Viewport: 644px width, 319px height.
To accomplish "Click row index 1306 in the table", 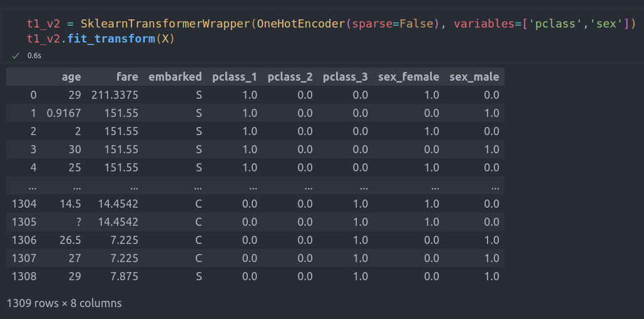I will tap(24, 240).
